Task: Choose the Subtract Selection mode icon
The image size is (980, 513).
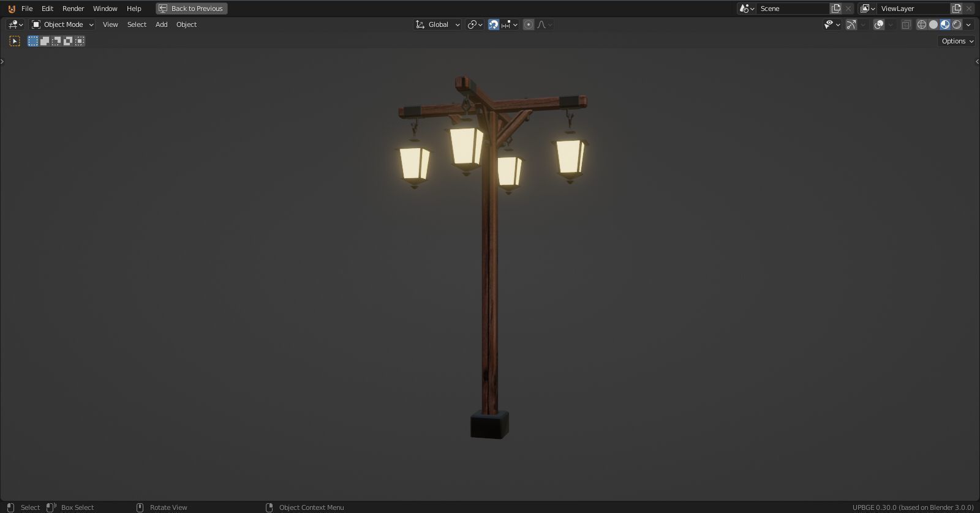Action: [56, 41]
